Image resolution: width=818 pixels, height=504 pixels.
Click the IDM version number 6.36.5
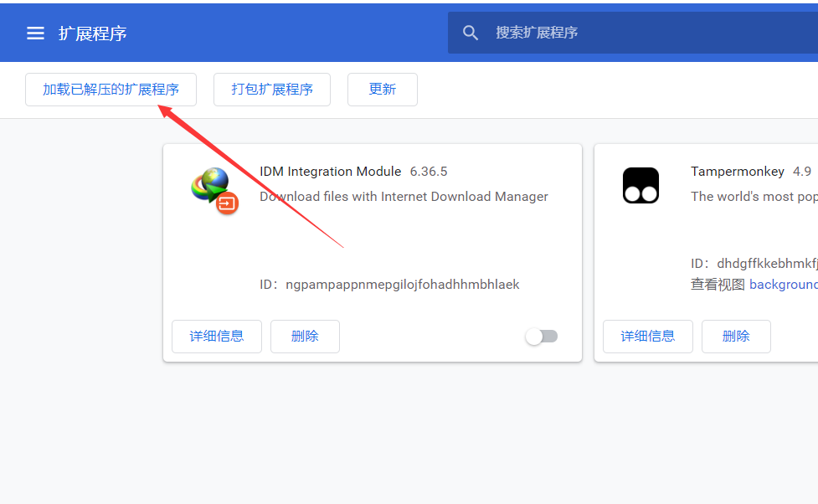(429, 172)
